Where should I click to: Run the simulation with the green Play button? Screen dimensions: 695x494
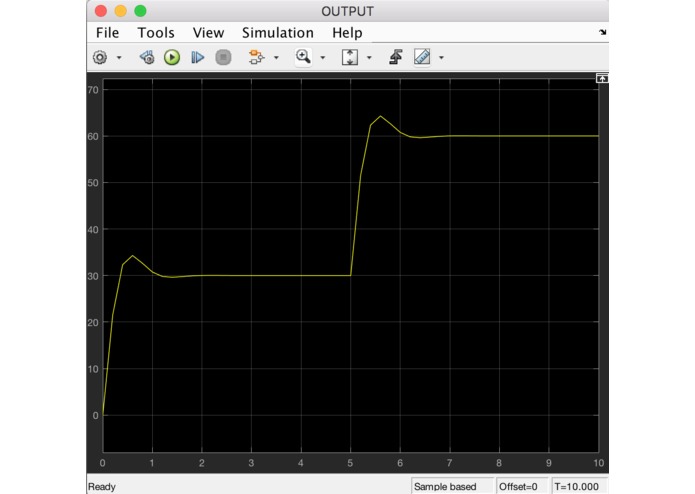[x=172, y=57]
